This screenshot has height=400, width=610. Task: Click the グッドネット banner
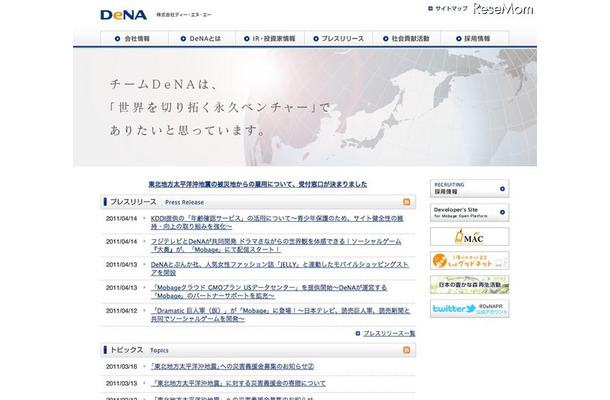click(x=470, y=261)
